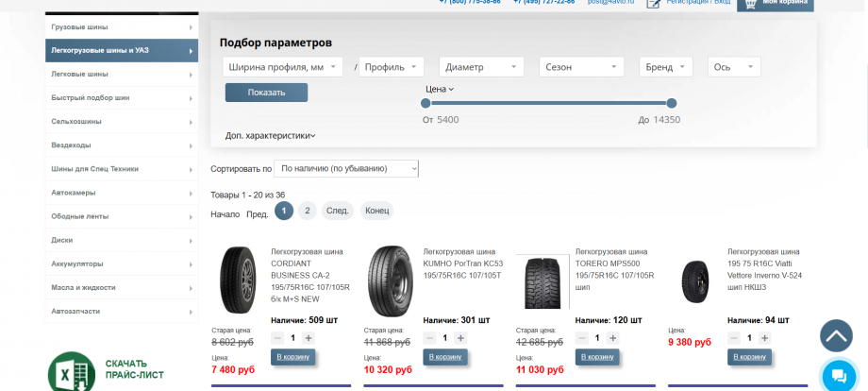Click the quantity field for TORERO MPS500
The width and height of the screenshot is (868, 391).
597,338
